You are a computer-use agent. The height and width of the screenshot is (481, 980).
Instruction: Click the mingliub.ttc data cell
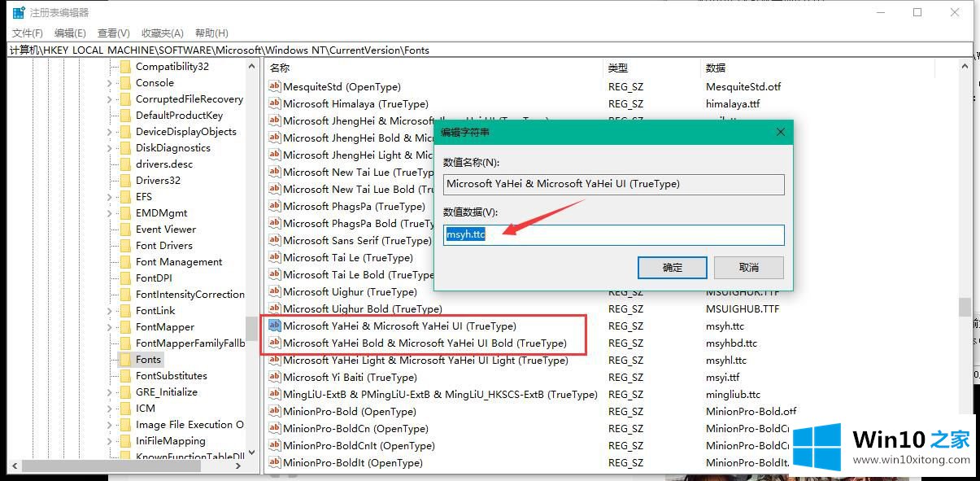(733, 395)
